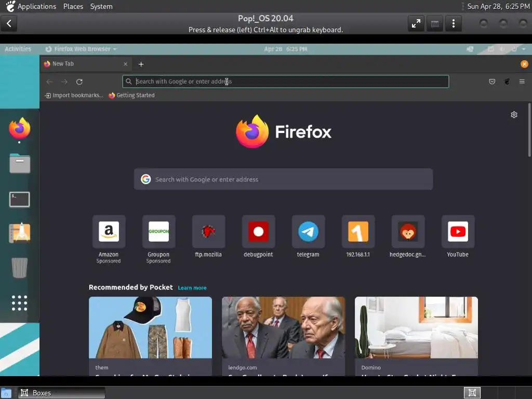Launch Terminal from the dock
The image size is (532, 399).
pyautogui.click(x=19, y=199)
